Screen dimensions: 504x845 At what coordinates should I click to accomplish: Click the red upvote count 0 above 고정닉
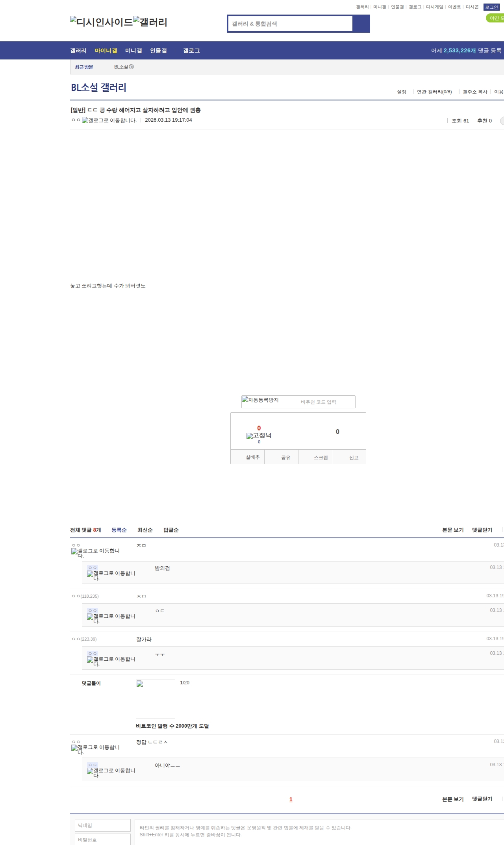pyautogui.click(x=259, y=428)
